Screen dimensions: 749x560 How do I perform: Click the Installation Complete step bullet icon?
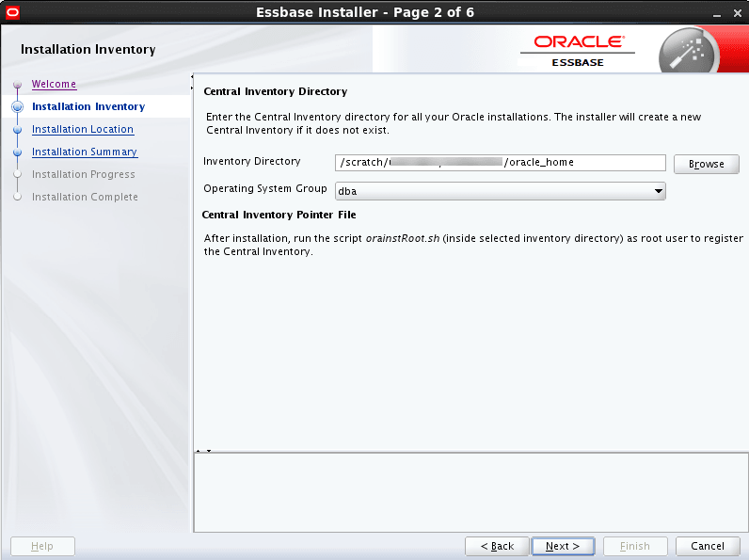click(18, 197)
